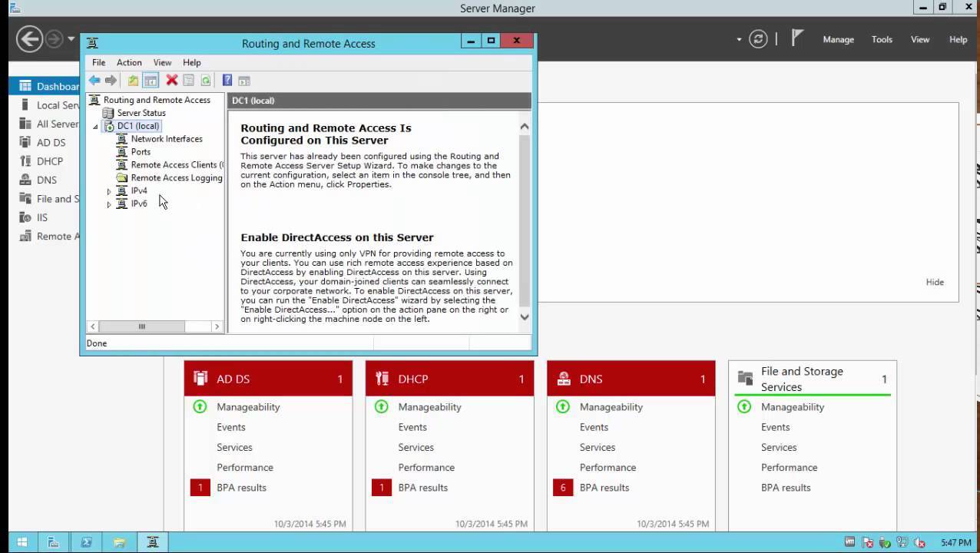980x553 pixels.
Task: Click Hide link in Server Manager welcome panel
Action: [x=935, y=282]
